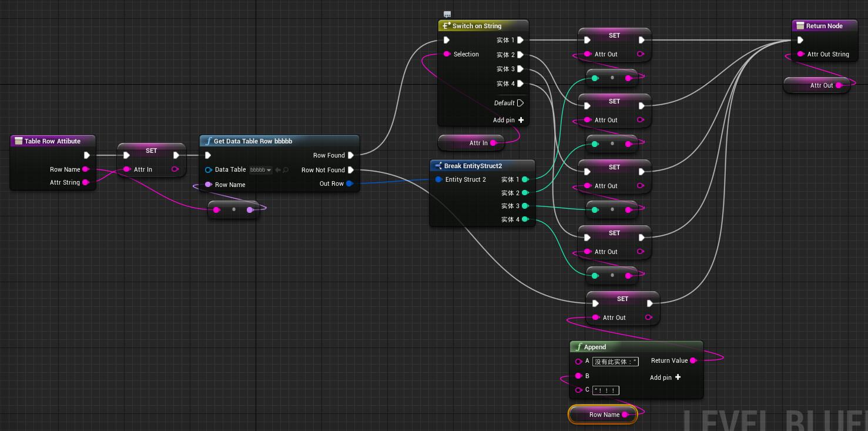868x431 pixels.
Task: Click the B input pin on Append node
Action: tap(578, 376)
